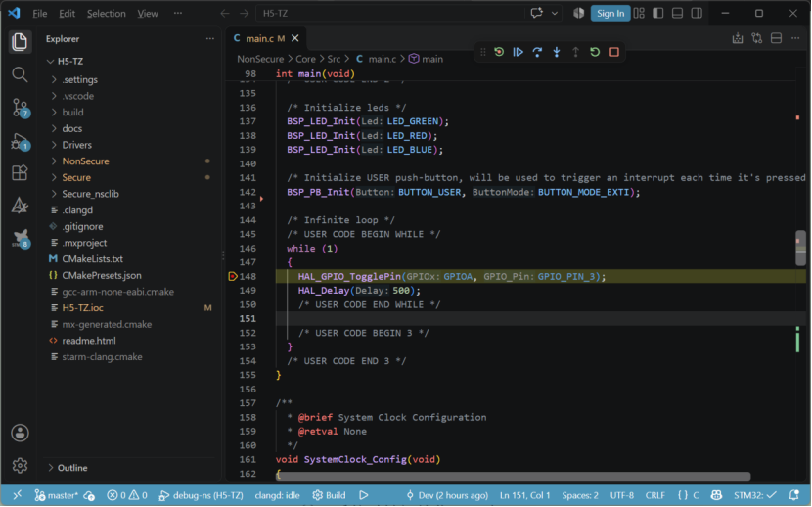The width and height of the screenshot is (812, 507).
Task: Expand the Drivers folder
Action: click(x=129, y=145)
